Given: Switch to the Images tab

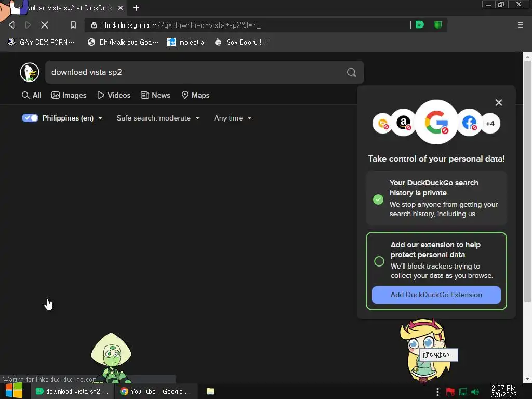Looking at the screenshot, I should point(69,96).
